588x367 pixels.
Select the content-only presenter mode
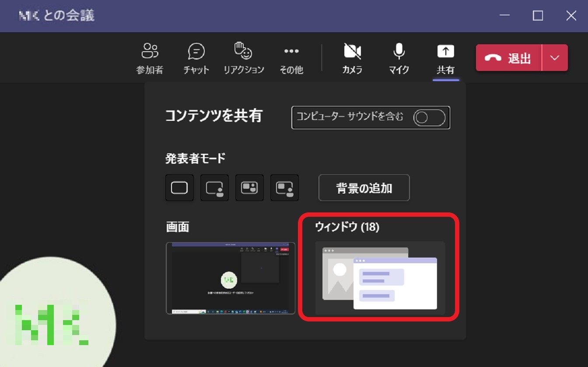tap(179, 187)
